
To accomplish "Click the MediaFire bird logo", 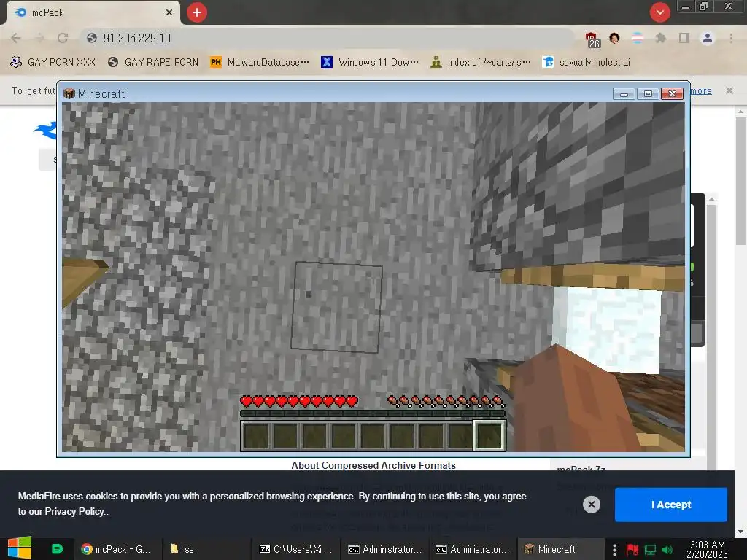I will pos(45,130).
